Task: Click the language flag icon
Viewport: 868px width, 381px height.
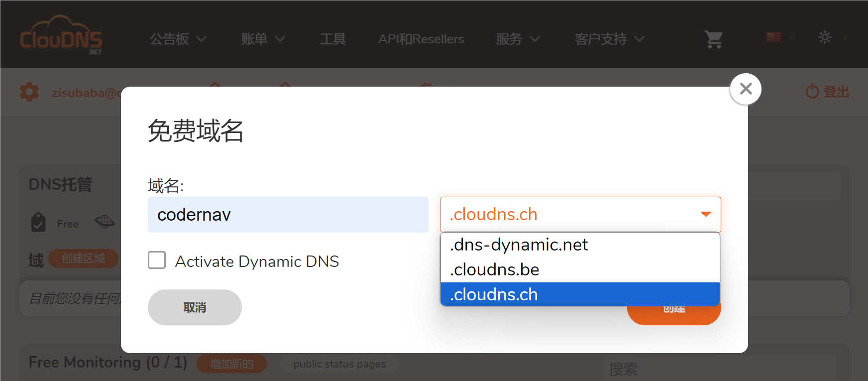Action: click(773, 37)
